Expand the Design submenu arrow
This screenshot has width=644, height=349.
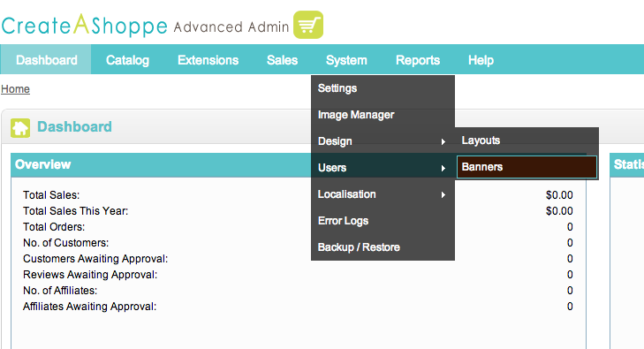click(x=443, y=141)
